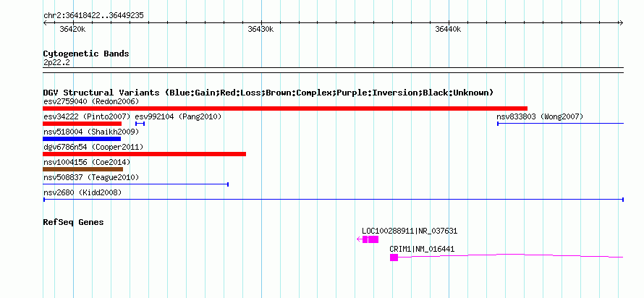
Task: Open the nsv833803 (Wong2007) label
Action: click(540, 116)
